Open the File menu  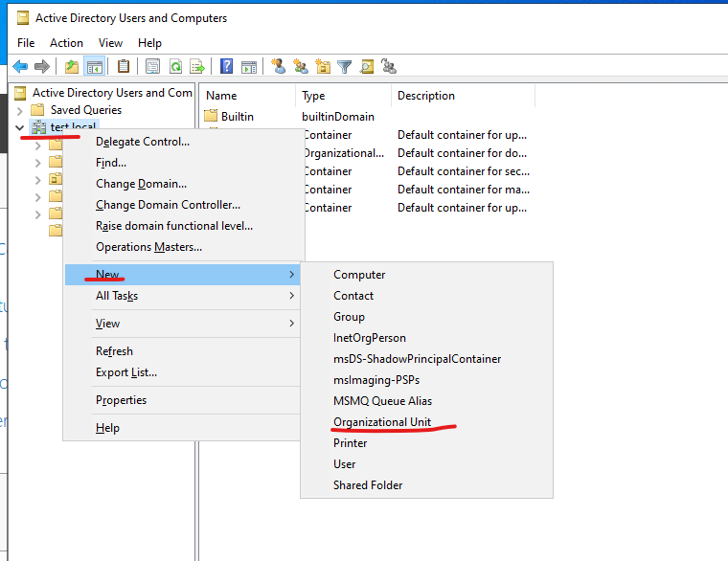[26, 43]
